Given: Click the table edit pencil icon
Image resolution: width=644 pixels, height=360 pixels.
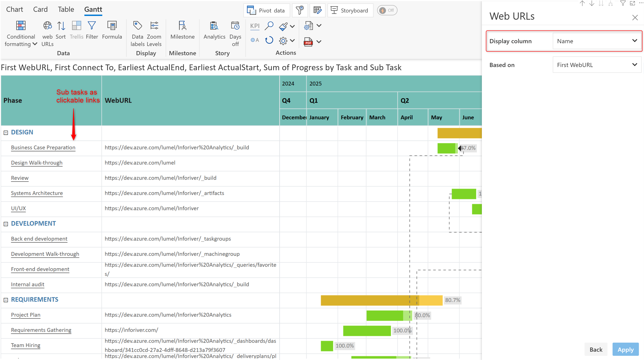Looking at the screenshot, I should (317, 10).
